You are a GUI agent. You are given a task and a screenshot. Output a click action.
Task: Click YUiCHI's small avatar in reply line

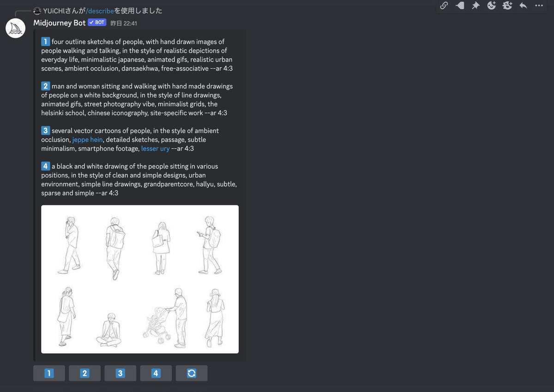click(37, 11)
